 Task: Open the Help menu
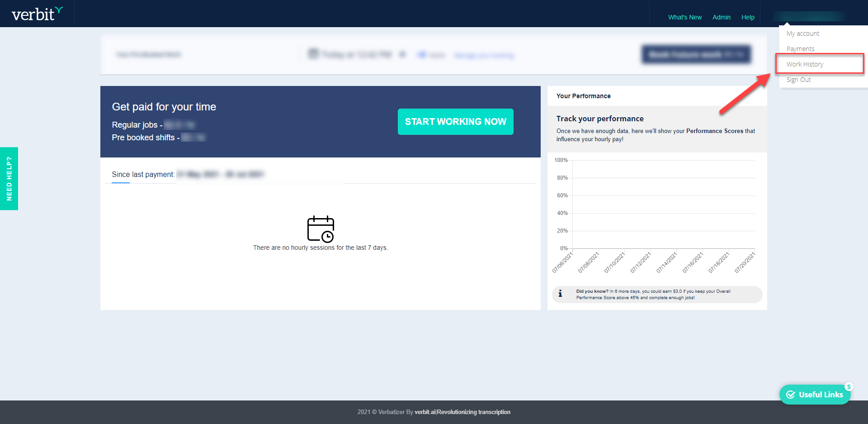point(748,17)
